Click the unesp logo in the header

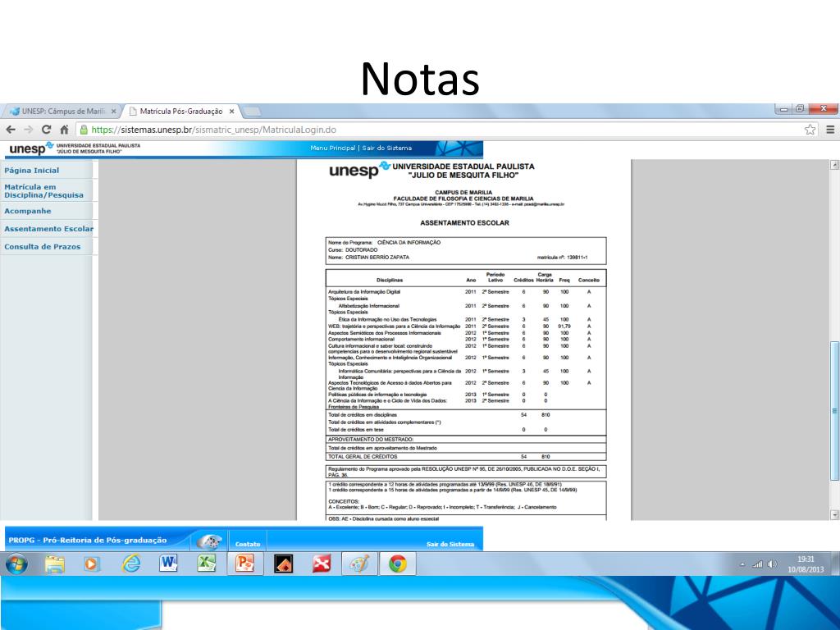[x=31, y=148]
